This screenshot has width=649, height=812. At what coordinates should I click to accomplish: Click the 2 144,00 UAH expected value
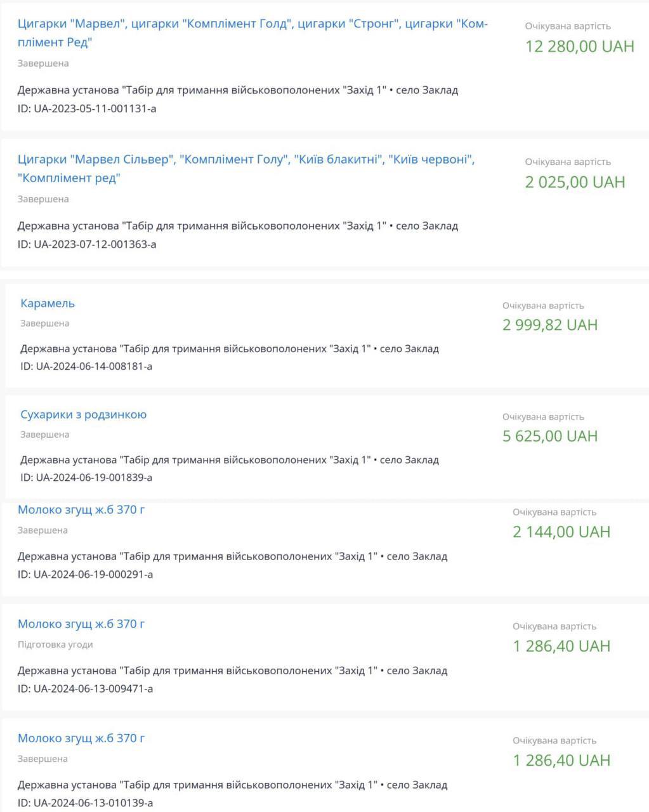pyautogui.click(x=561, y=532)
